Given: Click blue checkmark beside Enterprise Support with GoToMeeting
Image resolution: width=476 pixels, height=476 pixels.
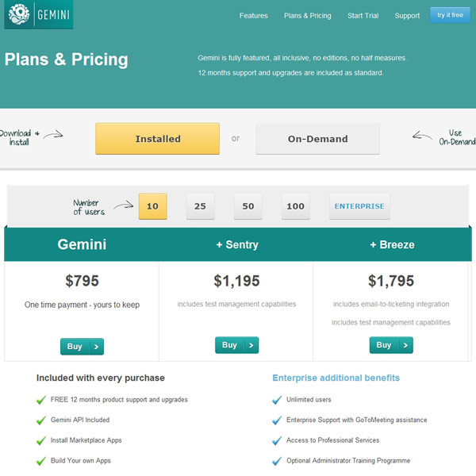Looking at the screenshot, I should click(277, 420).
